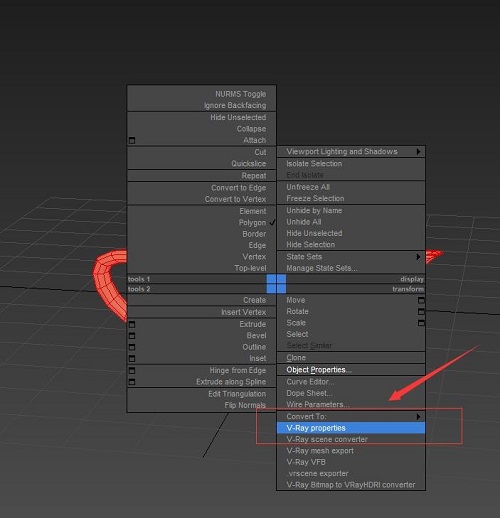This screenshot has height=518, width=500.
Task: Open the Scale transform settings icon
Action: [x=421, y=323]
